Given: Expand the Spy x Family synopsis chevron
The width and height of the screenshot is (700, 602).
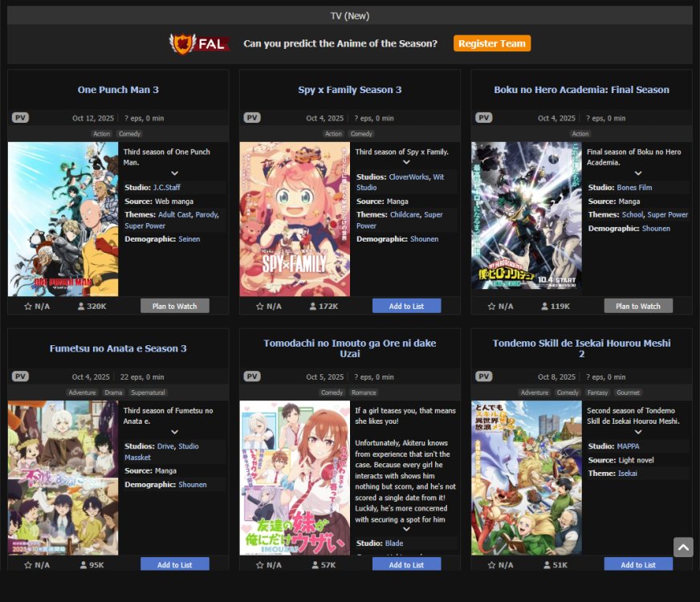Looking at the screenshot, I should point(406,163).
